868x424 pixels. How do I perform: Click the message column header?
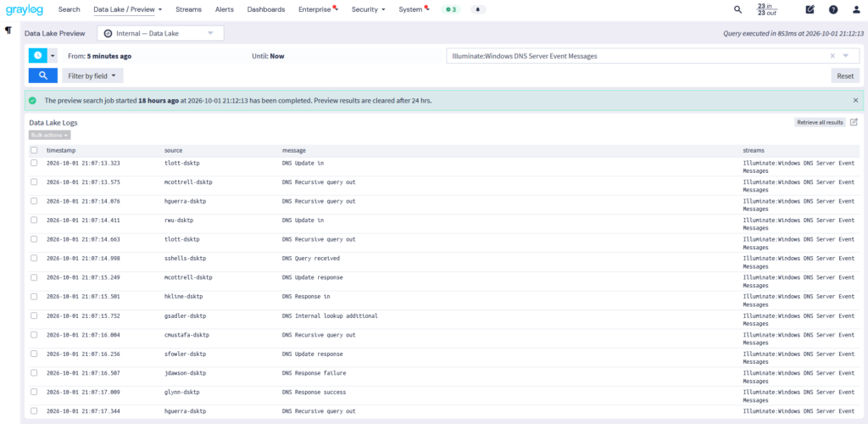(294, 151)
